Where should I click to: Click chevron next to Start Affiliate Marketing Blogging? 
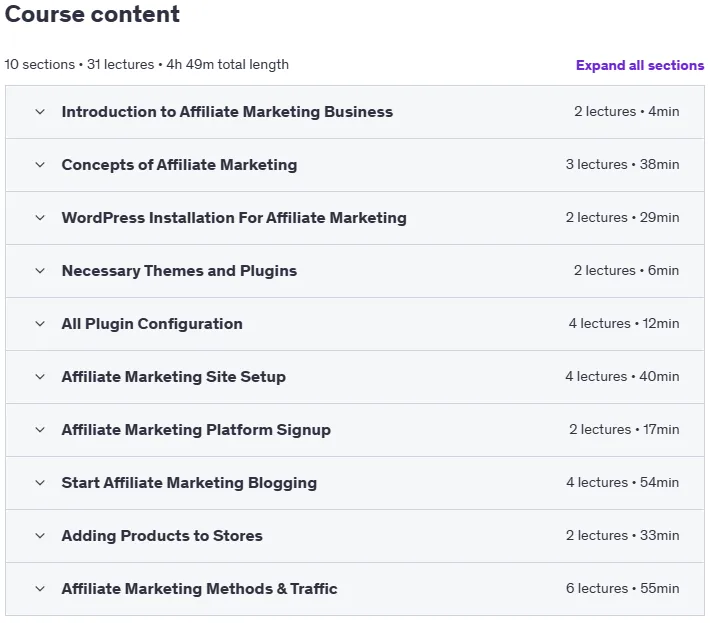tap(40, 482)
